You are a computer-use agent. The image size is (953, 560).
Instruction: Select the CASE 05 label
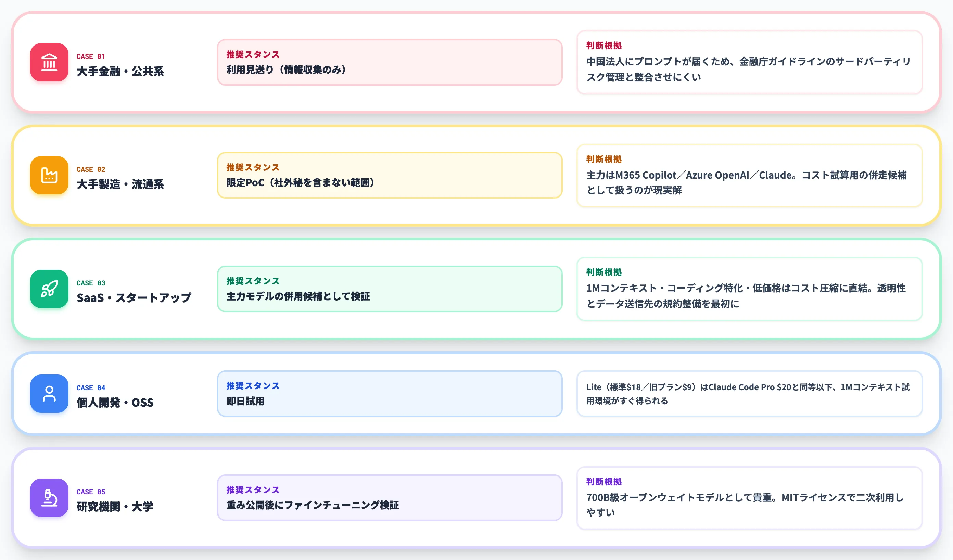(91, 492)
